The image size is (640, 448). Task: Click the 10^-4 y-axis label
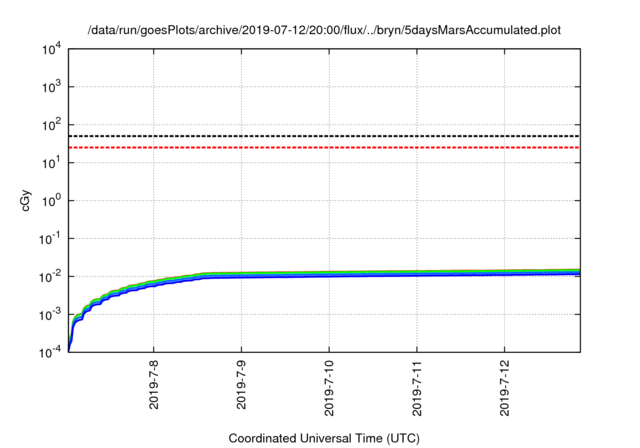coord(51,352)
